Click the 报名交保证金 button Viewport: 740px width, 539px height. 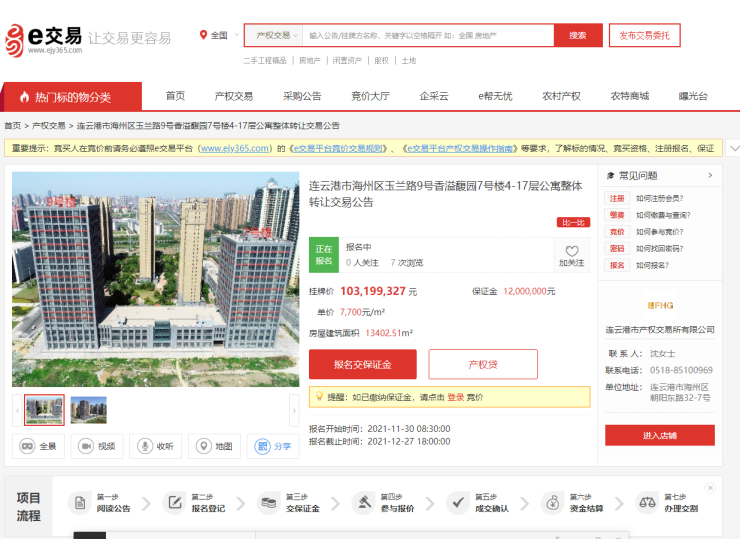(362, 364)
